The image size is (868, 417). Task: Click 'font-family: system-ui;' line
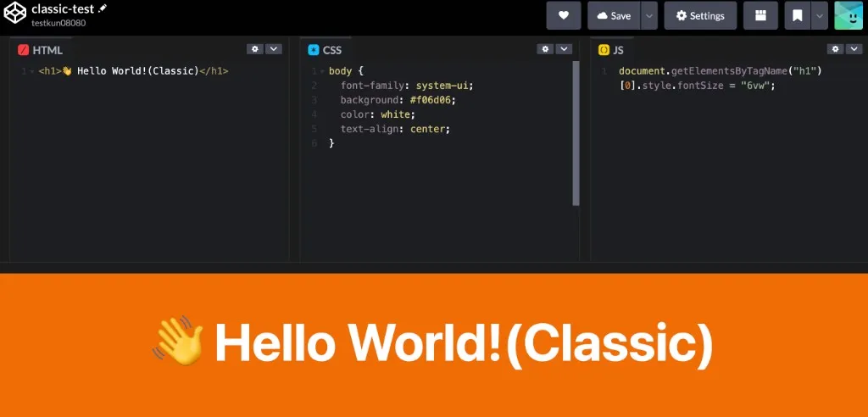408,86
